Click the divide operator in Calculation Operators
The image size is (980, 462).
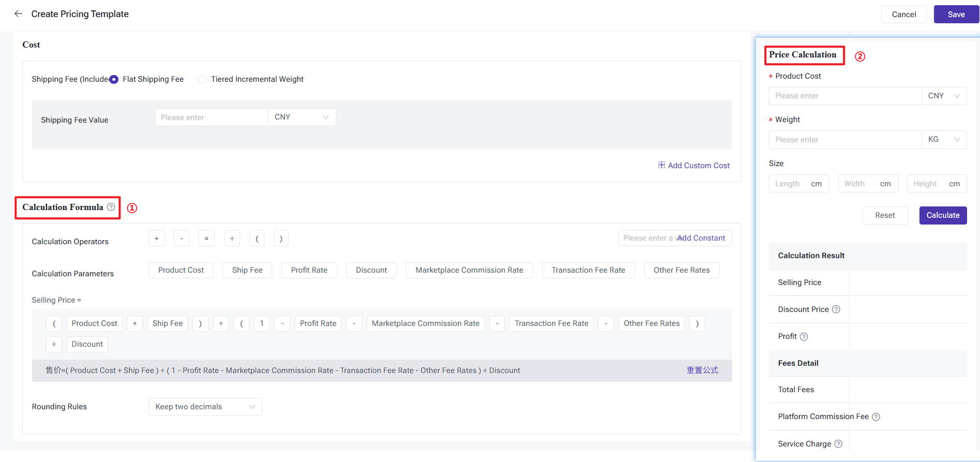click(232, 239)
